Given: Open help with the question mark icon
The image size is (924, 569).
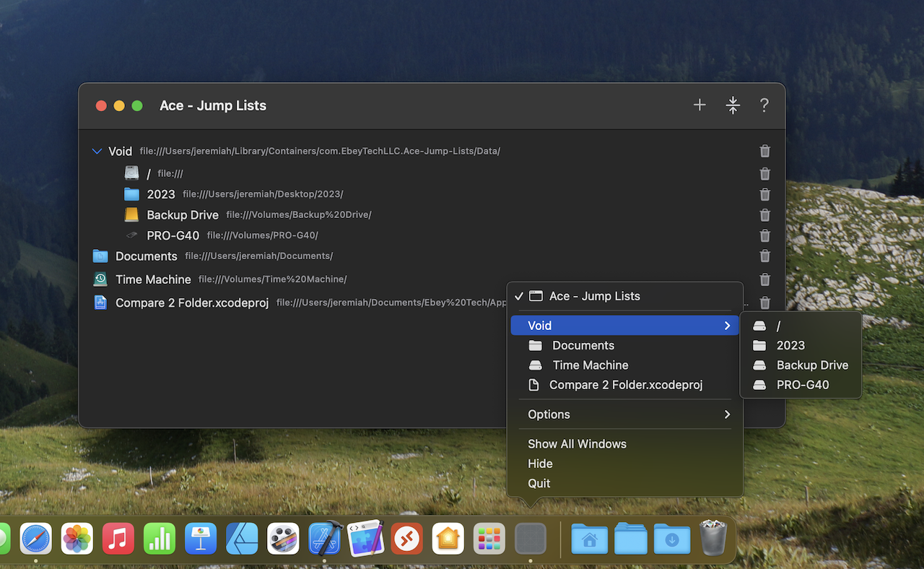Looking at the screenshot, I should pos(764,105).
